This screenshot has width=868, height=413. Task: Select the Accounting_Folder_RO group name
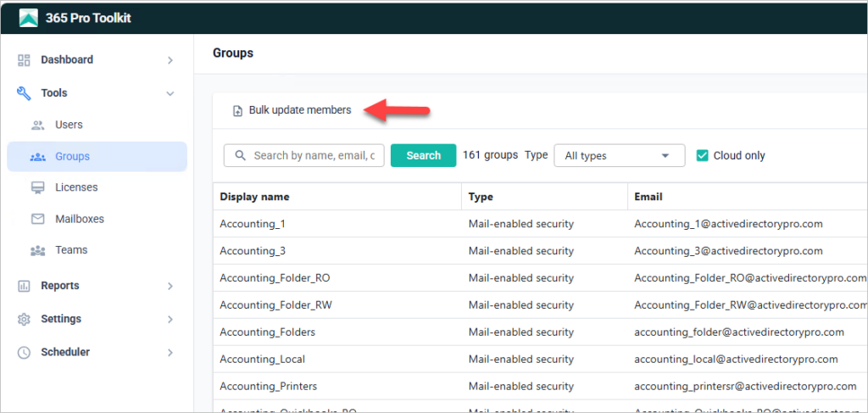tap(275, 278)
